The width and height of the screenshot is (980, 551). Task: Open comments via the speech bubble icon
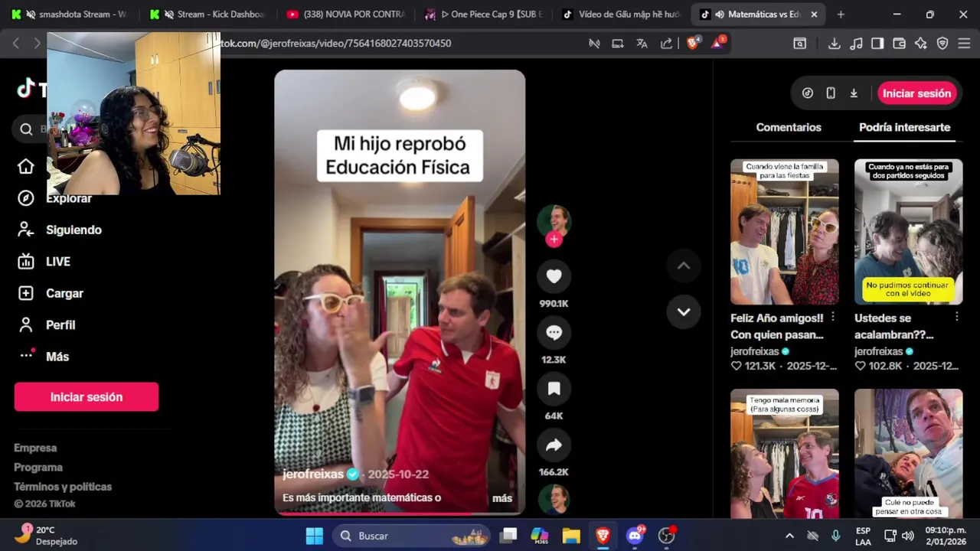click(x=554, y=333)
